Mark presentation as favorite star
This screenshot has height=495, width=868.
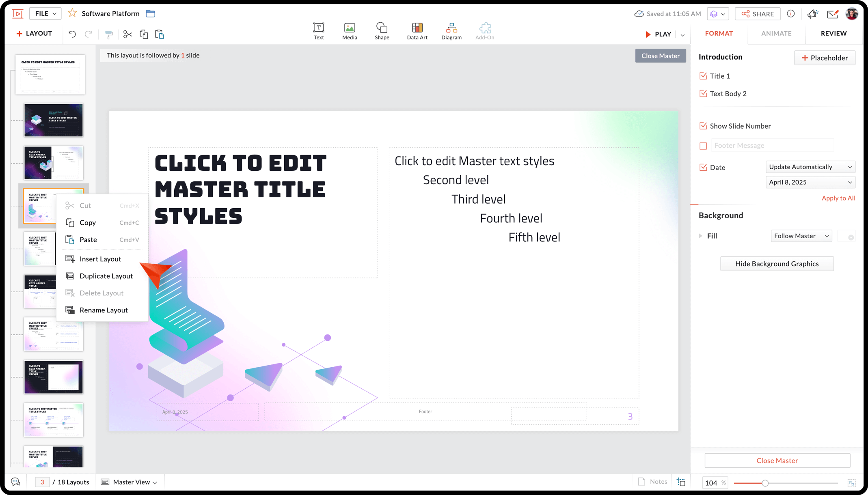[72, 13]
